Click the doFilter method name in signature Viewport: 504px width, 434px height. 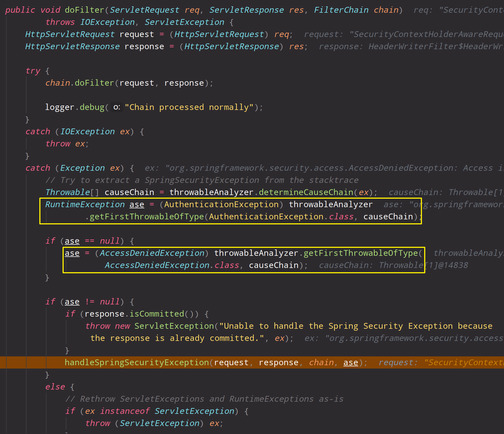point(84,10)
